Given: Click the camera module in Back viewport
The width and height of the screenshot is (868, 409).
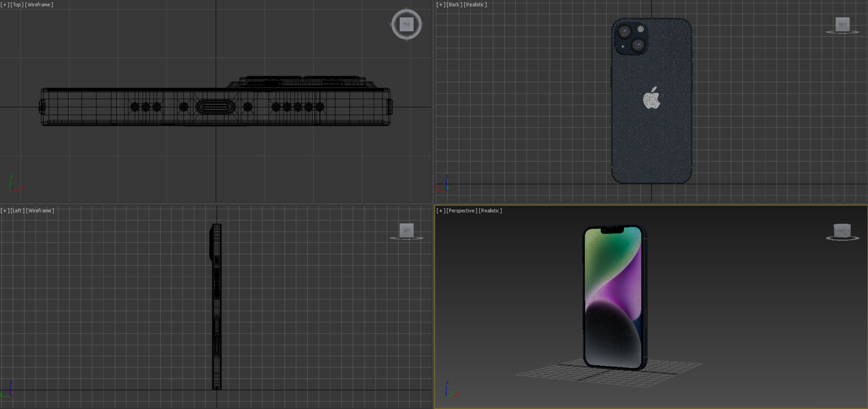Looking at the screenshot, I should click(x=631, y=38).
